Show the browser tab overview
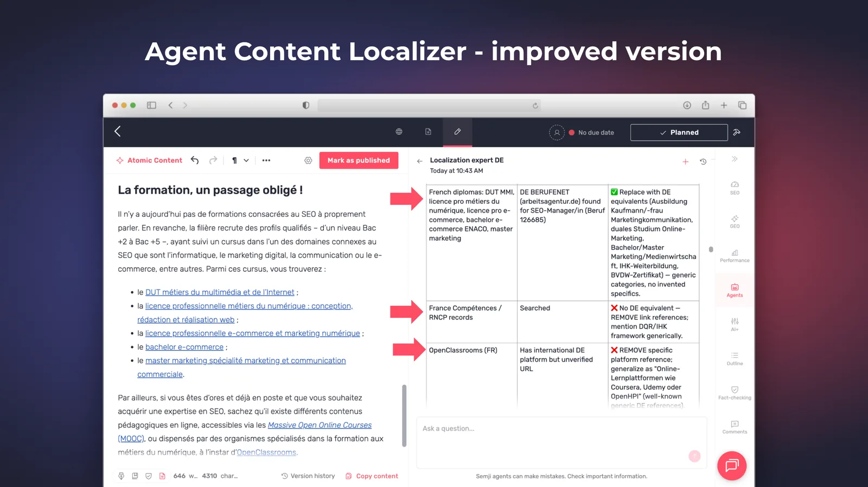This screenshot has height=487, width=868. coord(742,105)
